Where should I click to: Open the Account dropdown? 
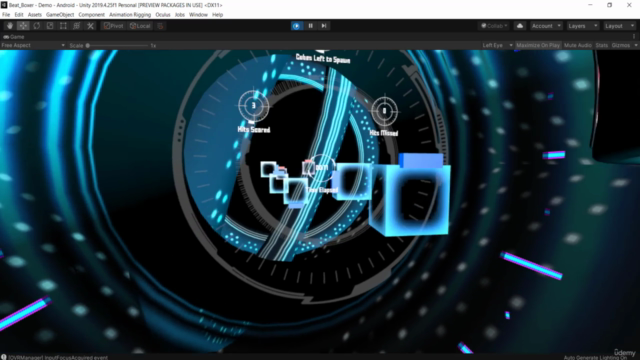coord(546,26)
